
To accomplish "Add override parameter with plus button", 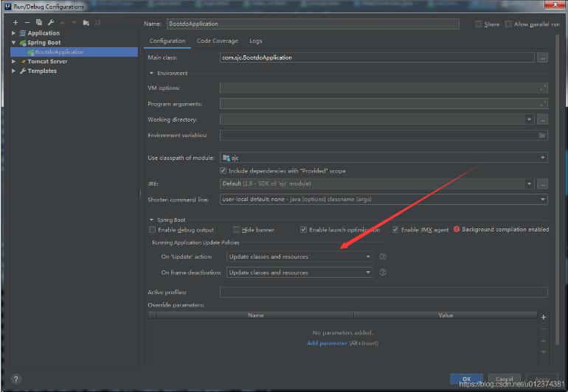I will (544, 317).
